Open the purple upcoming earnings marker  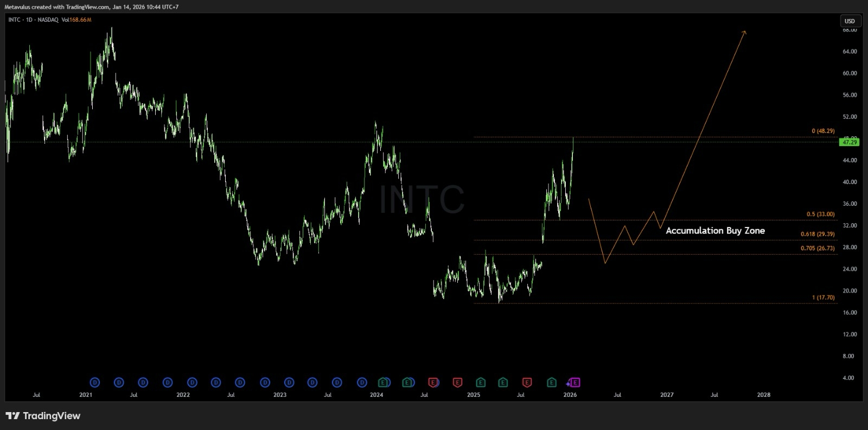575,383
